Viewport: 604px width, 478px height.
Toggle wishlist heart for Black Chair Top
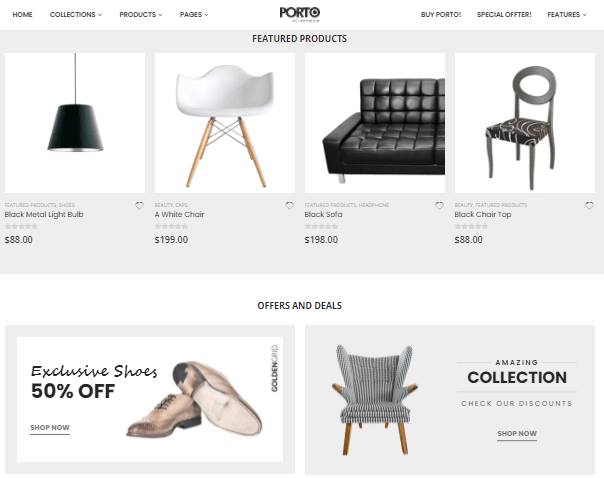click(589, 206)
